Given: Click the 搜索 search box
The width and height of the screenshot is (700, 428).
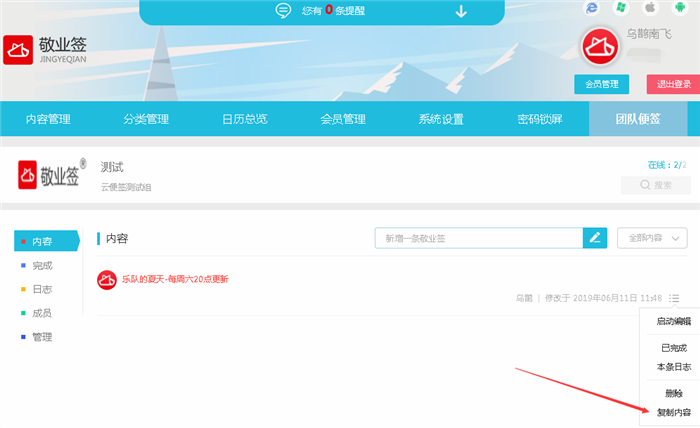Looking at the screenshot, I should (x=655, y=185).
